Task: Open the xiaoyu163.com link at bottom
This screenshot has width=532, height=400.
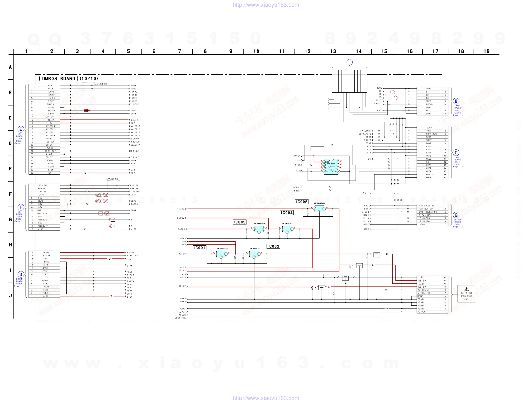Action: (266, 398)
